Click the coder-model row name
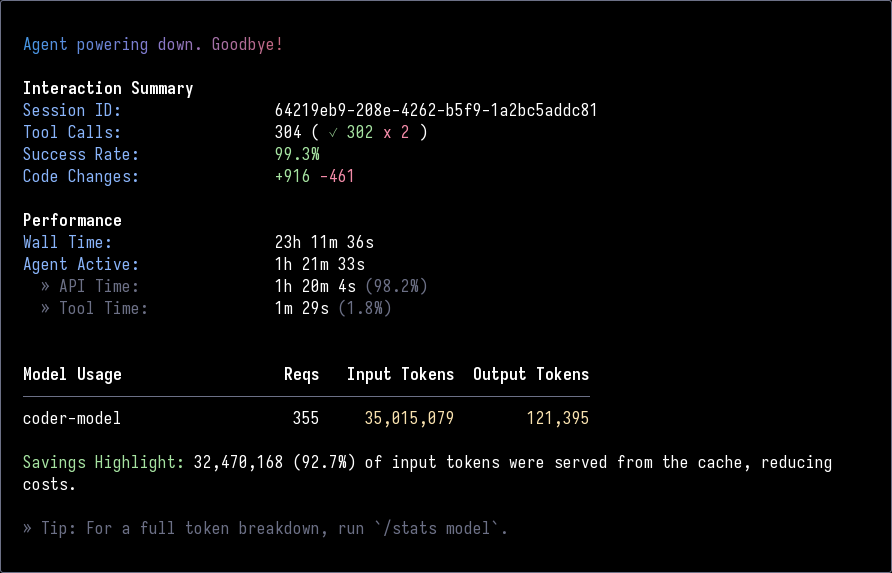Image resolution: width=892 pixels, height=573 pixels. tap(72, 419)
